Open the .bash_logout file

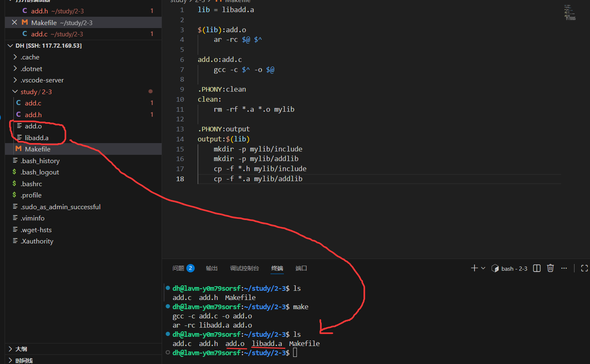[83, 172]
